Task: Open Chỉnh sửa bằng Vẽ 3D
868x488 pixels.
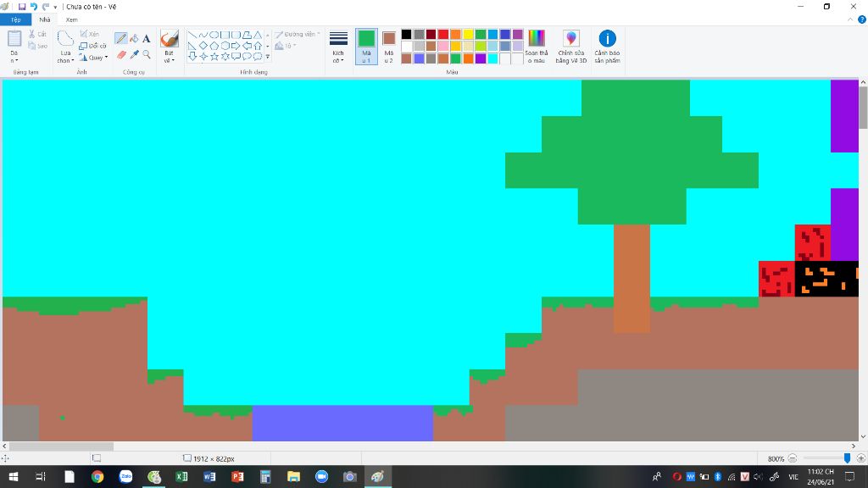Action: click(x=570, y=47)
